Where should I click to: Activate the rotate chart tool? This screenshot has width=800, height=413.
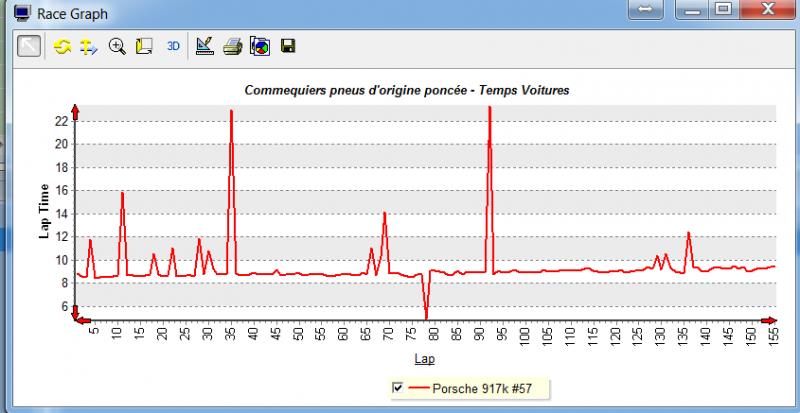(x=62, y=46)
